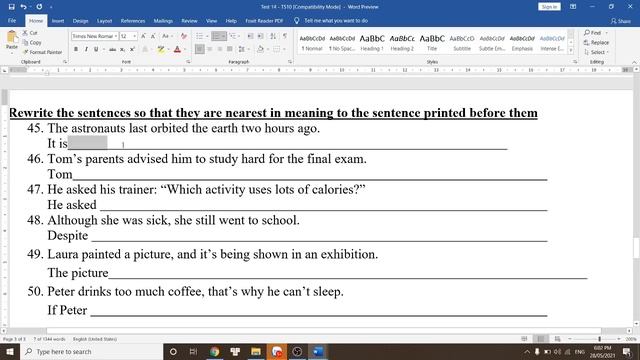Switch to the References tab
This screenshot has width=640, height=360.
133,21
